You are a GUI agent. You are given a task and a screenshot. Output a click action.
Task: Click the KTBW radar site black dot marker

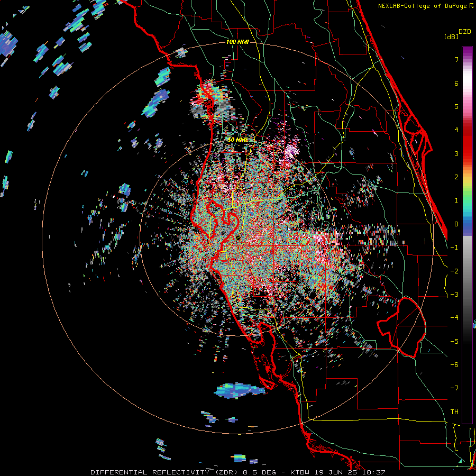238,237
